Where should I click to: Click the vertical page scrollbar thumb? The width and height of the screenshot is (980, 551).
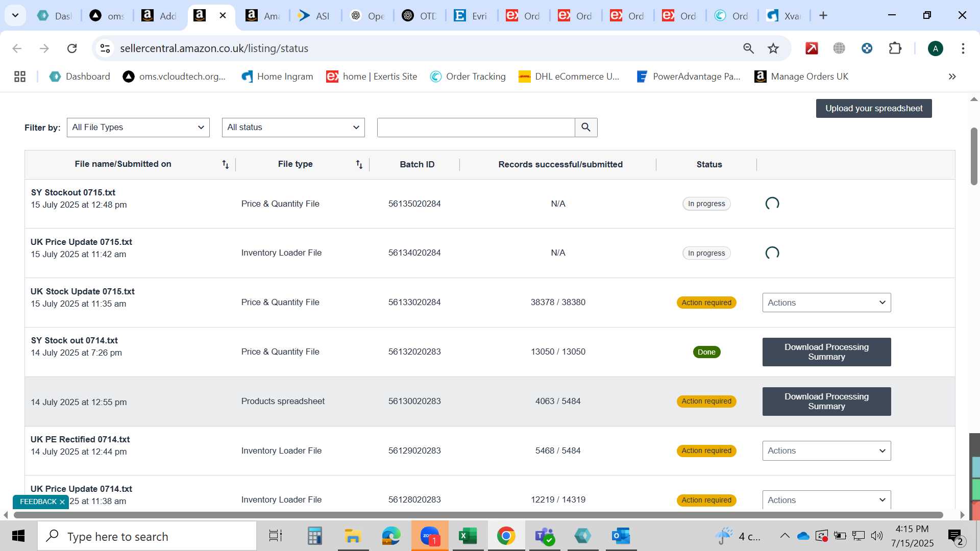(x=974, y=156)
